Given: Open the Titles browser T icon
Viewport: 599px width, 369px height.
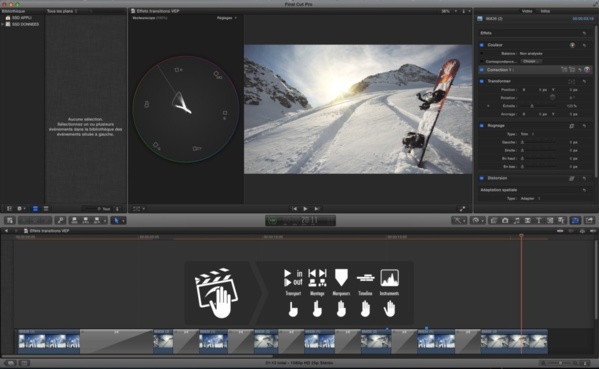Looking at the screenshot, I should click(539, 220).
